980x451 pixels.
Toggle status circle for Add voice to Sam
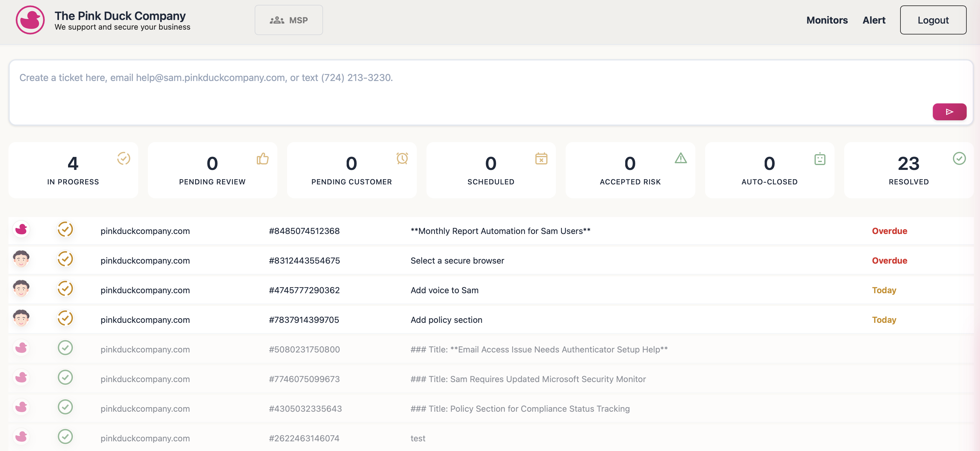coord(65,289)
